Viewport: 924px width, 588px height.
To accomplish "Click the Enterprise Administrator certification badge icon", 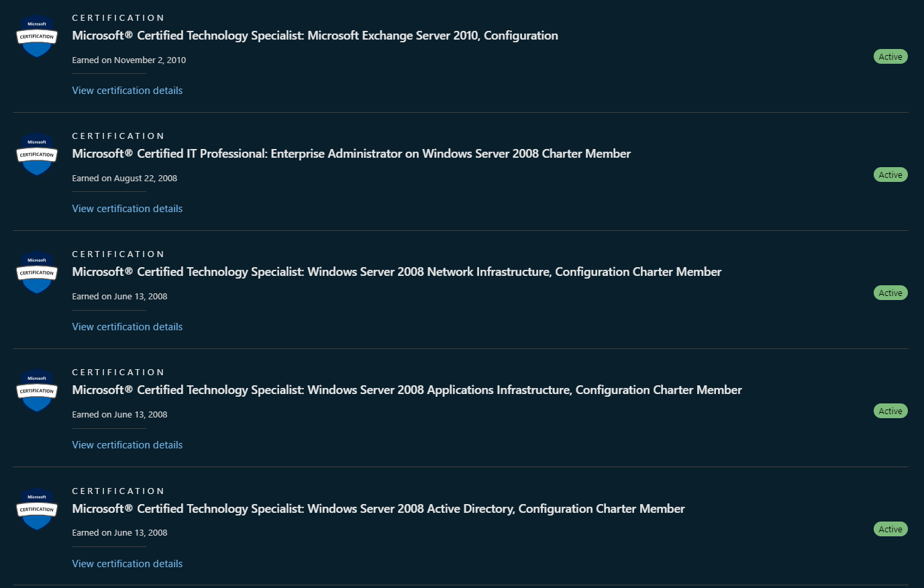I will (37, 154).
